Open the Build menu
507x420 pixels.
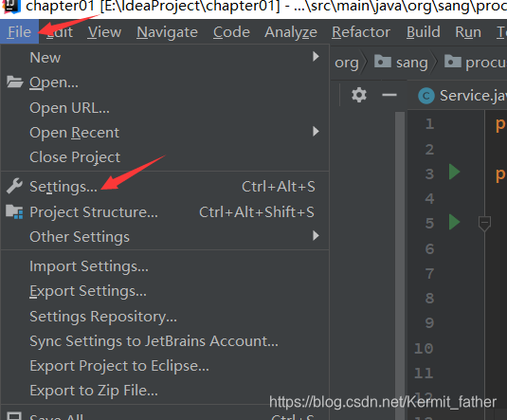click(423, 32)
